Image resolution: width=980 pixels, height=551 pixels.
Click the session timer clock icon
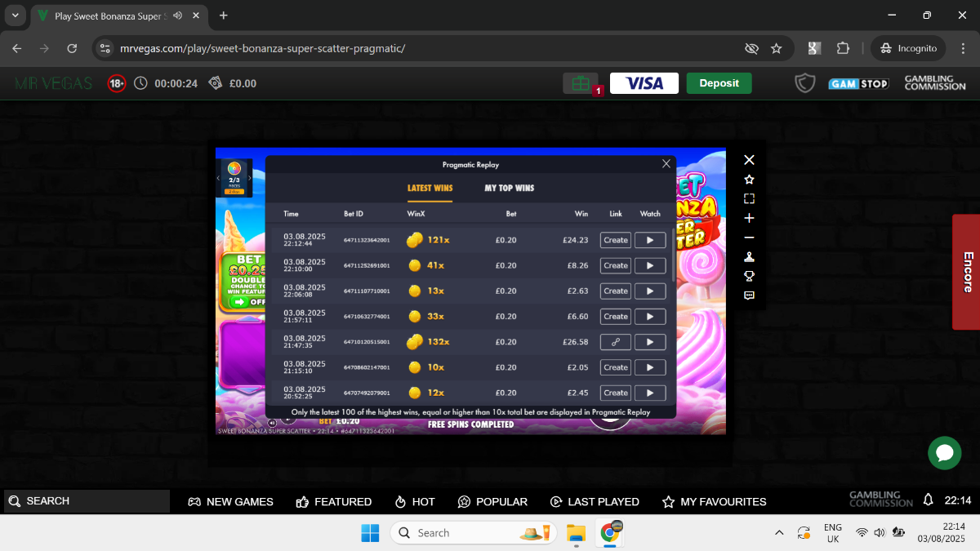(x=140, y=83)
